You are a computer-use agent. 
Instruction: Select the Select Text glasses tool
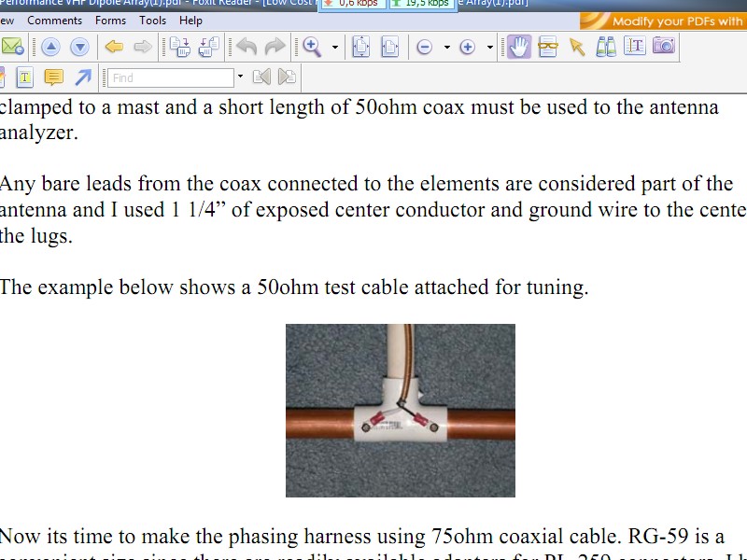click(x=548, y=47)
